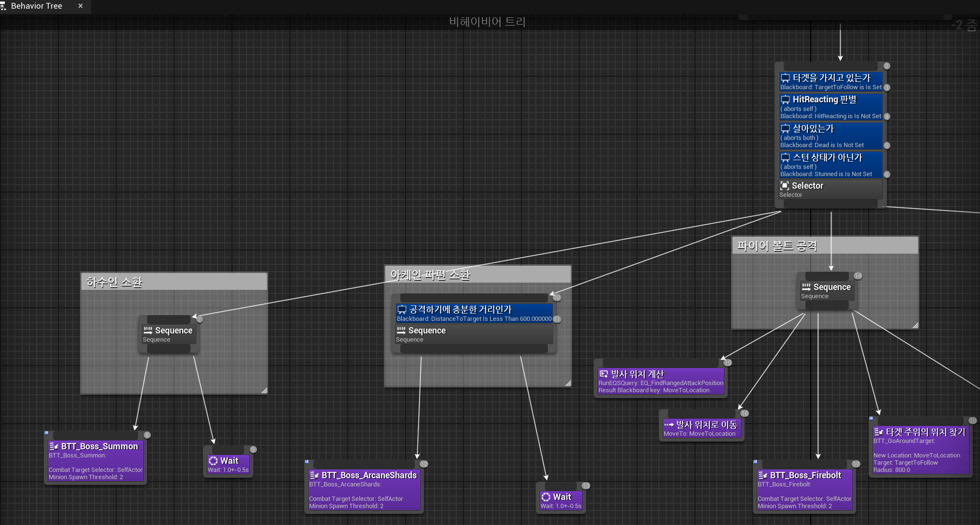Viewport: 980px width, 525px height.
Task: Click the speech-bubble icon on HitReacting 판별 decorator
Action: pyautogui.click(x=786, y=100)
